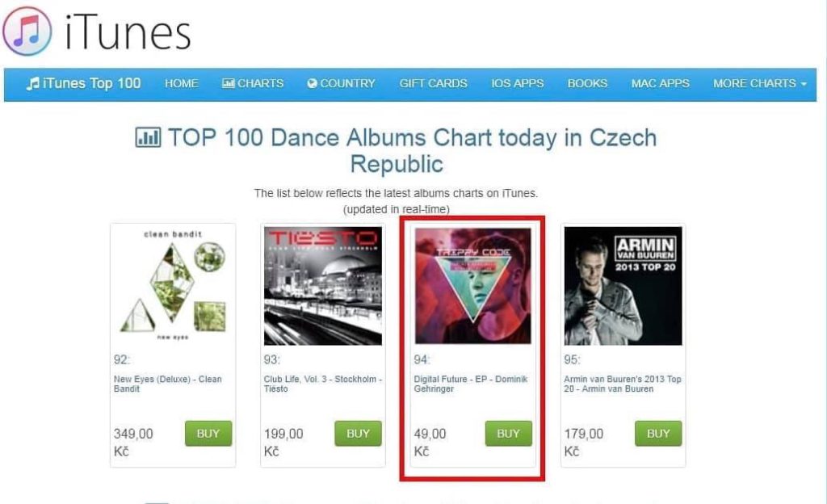The height and width of the screenshot is (504, 827).
Task: Click the Trippy Code album artwork
Action: coord(473,286)
